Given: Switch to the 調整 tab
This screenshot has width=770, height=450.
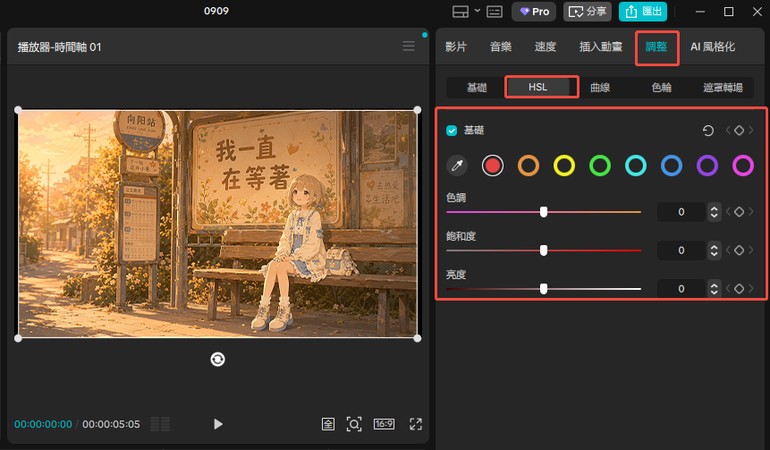Looking at the screenshot, I should 656,47.
